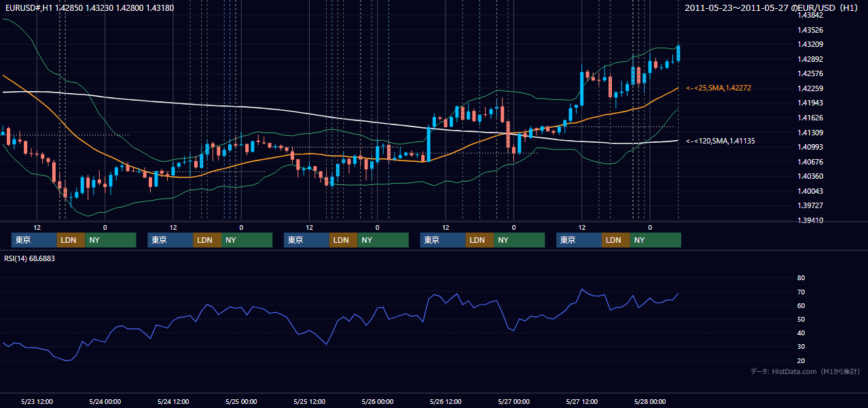This screenshot has width=868, height=408.
Task: Click price axis label 1.42259
Action: (810, 88)
